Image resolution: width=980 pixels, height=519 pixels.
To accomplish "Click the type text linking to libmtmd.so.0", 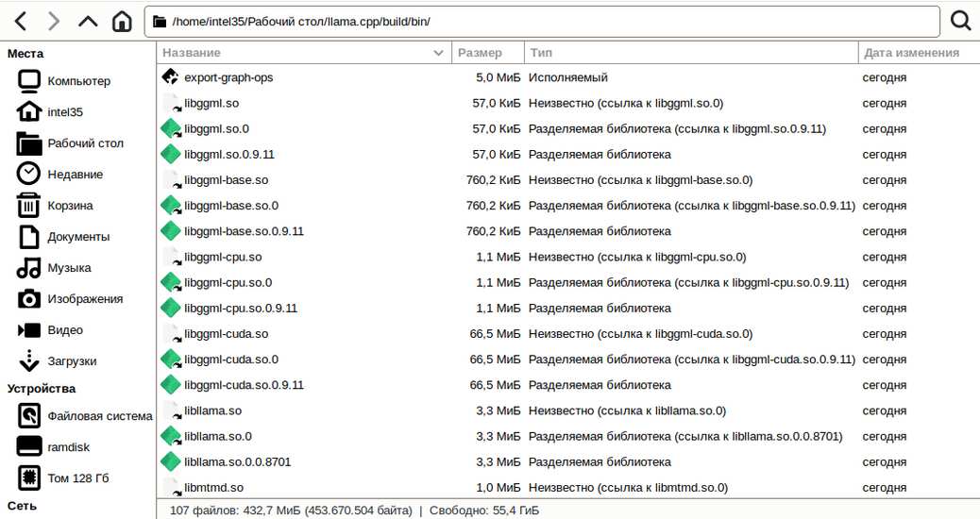I will click(x=628, y=487).
